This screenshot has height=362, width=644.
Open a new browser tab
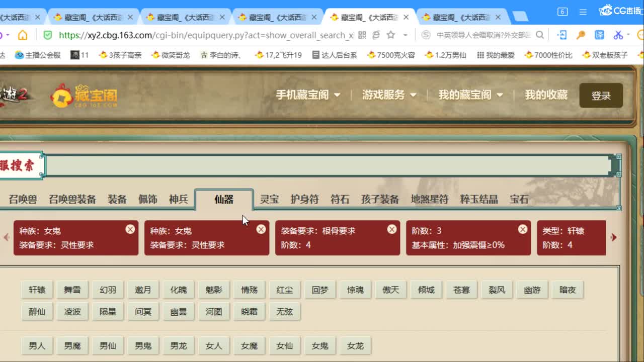tap(520, 17)
